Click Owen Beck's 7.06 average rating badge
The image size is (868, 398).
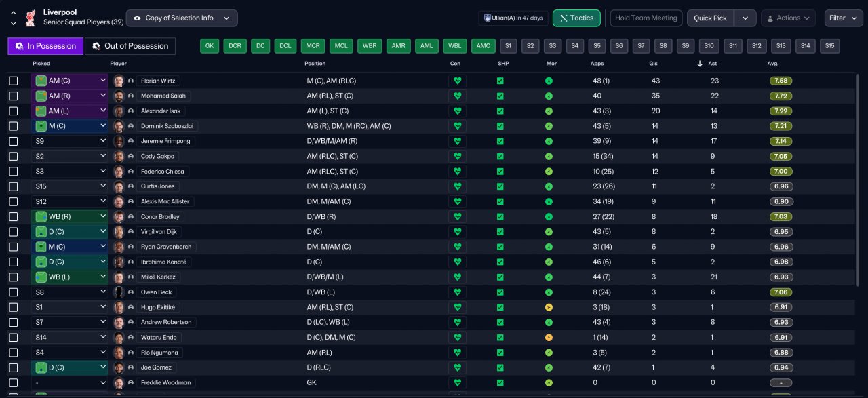[781, 292]
